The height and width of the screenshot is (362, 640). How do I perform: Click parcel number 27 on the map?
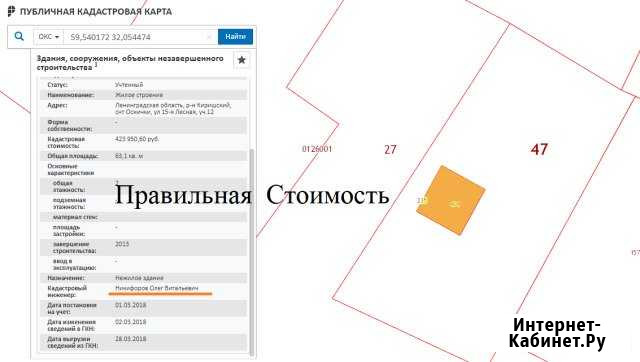pos(390,149)
